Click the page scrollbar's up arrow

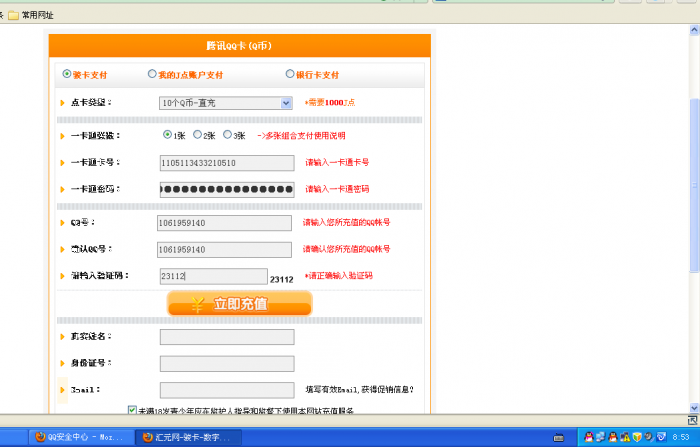(694, 30)
